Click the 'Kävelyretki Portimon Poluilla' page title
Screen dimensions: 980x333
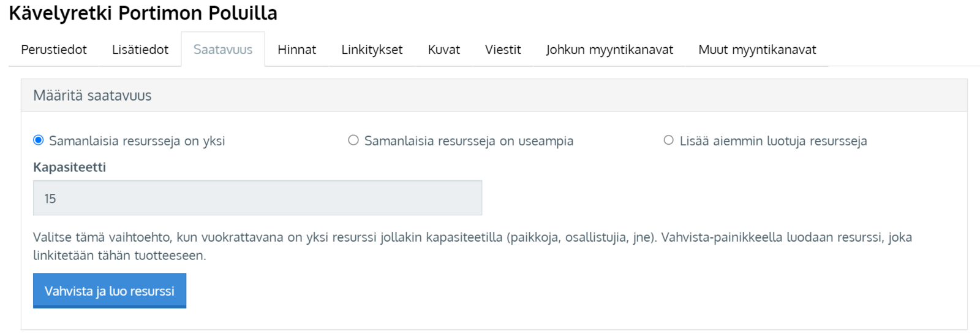pyautogui.click(x=143, y=13)
